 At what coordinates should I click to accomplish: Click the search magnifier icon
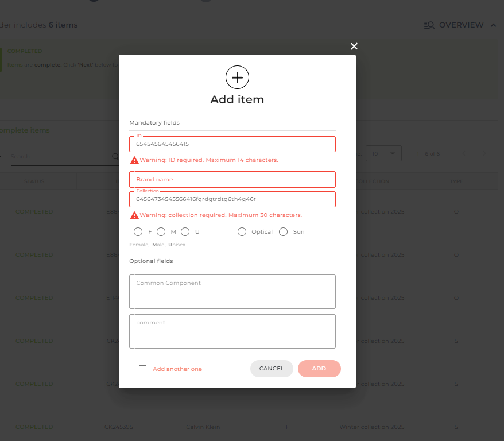115,157
